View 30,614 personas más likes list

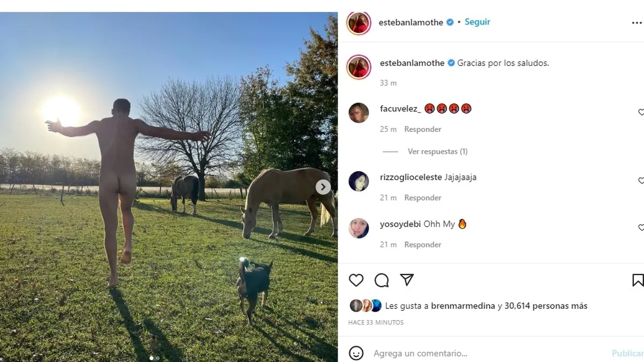click(x=546, y=306)
